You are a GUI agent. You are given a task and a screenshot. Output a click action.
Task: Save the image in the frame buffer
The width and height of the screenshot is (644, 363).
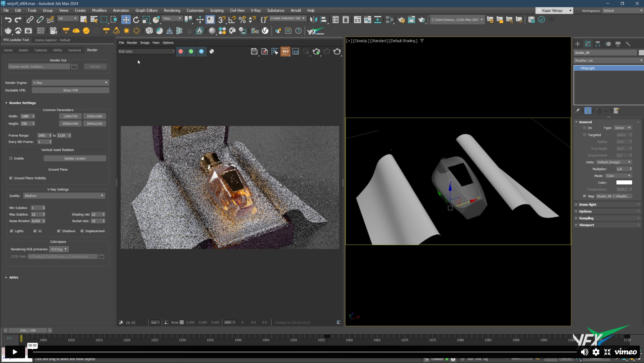click(254, 51)
